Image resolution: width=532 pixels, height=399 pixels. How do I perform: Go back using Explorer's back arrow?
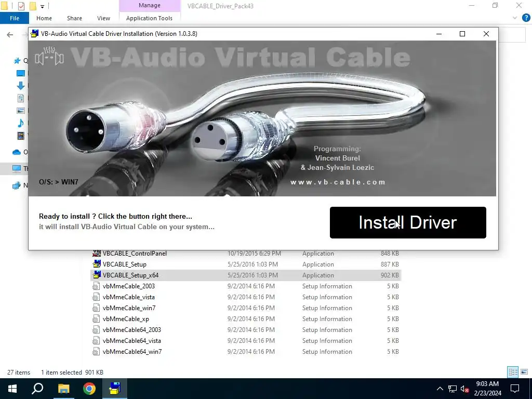point(10,35)
